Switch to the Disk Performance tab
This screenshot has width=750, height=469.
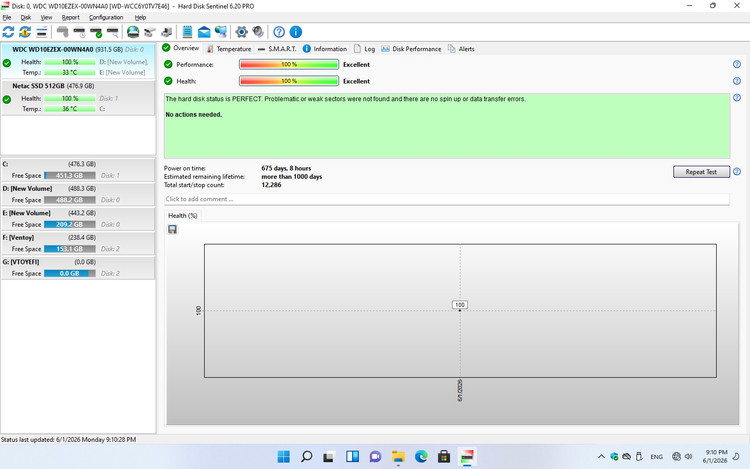(x=411, y=49)
